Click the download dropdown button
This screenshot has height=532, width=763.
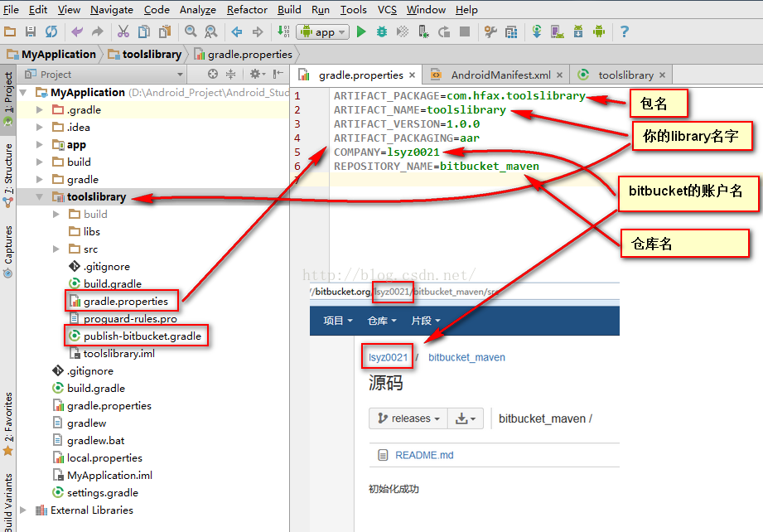tap(466, 418)
